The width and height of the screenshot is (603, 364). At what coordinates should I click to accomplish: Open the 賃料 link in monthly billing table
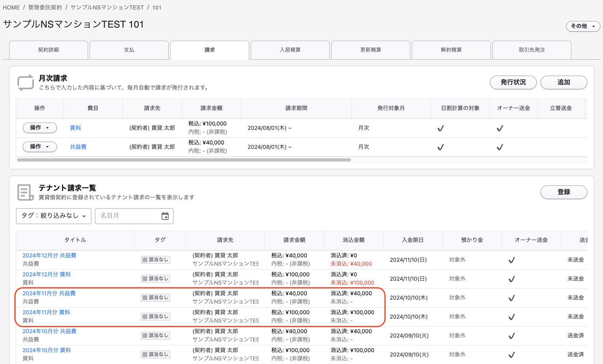[x=75, y=128]
